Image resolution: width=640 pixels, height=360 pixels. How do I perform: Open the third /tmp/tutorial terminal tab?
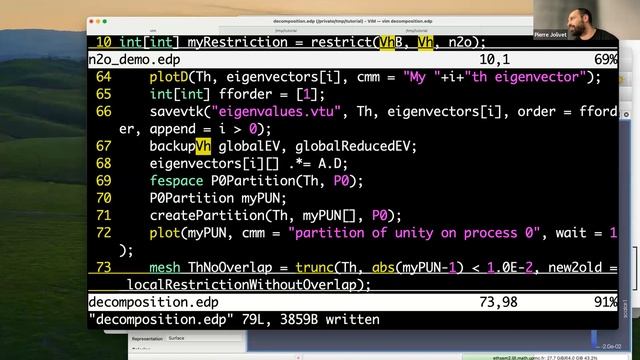pyautogui.click(x=416, y=31)
